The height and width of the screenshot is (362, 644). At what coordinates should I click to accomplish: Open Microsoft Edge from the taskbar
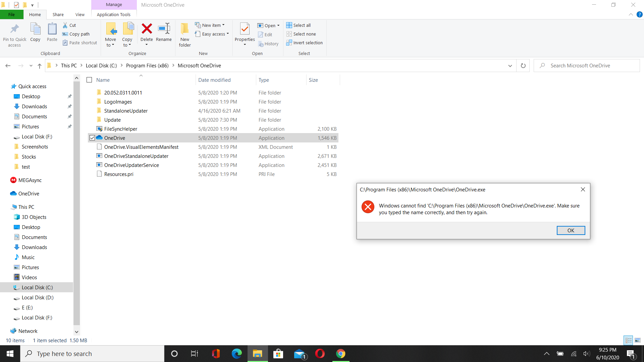point(236,354)
